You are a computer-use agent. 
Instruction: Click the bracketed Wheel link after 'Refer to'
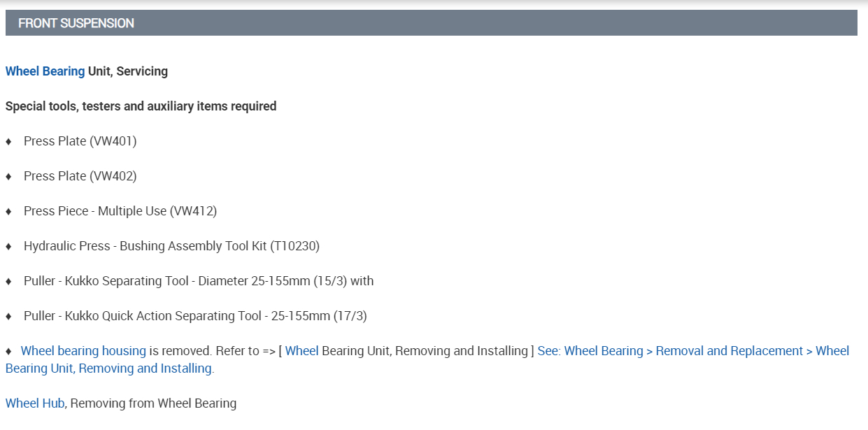(x=301, y=351)
